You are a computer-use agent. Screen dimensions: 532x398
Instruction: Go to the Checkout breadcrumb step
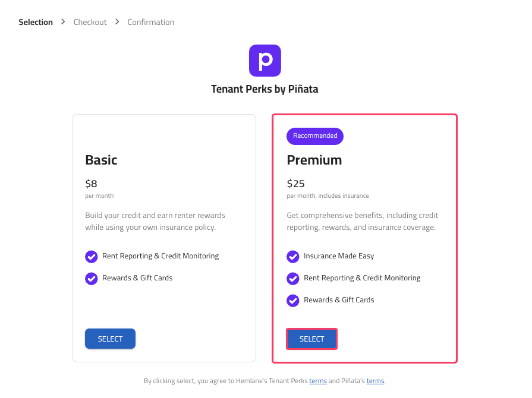pos(90,22)
